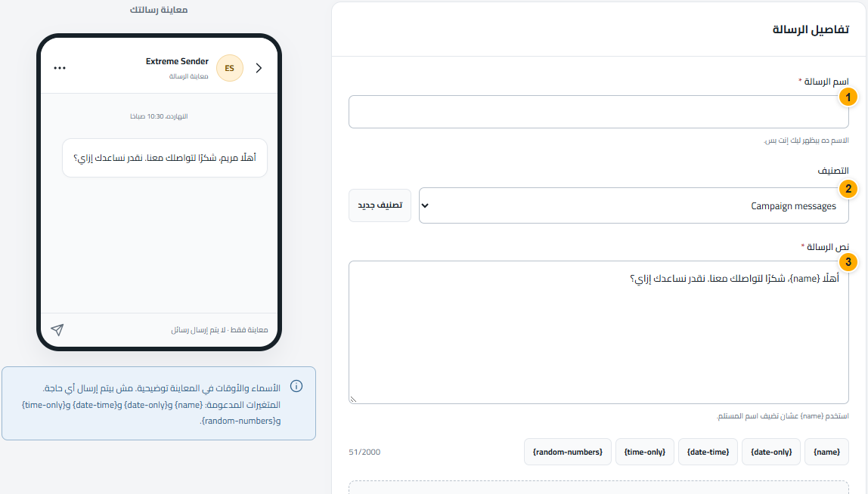Click the chevron arrow beside the ES avatar

(x=259, y=68)
